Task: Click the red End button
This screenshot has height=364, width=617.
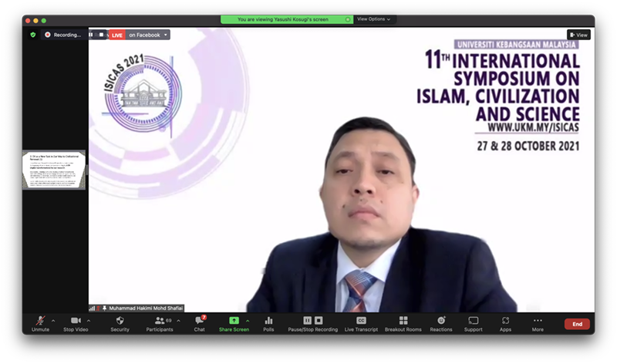Action: click(x=577, y=324)
